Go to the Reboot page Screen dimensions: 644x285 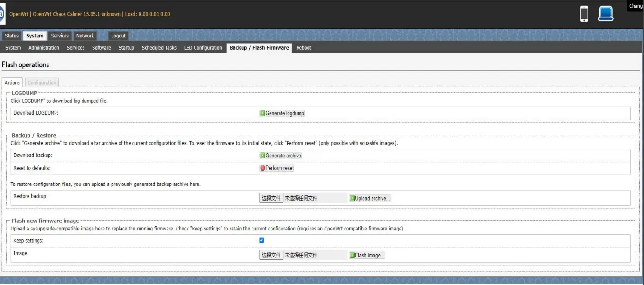point(304,48)
